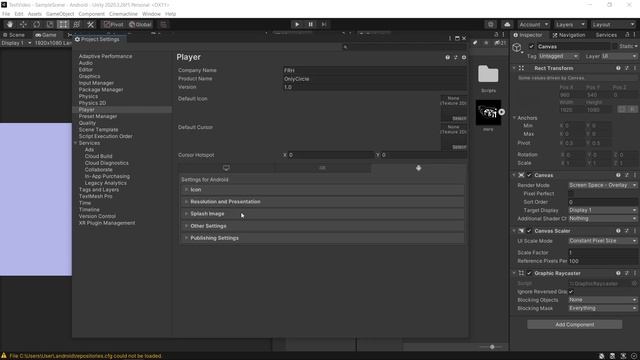Collapse the Services group in the settings list

coord(76,143)
